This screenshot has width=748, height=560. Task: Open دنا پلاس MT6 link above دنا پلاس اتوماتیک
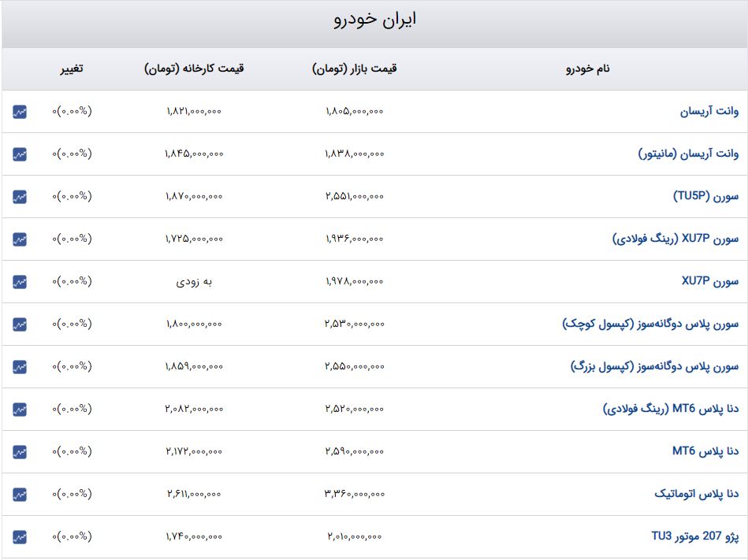(x=705, y=451)
